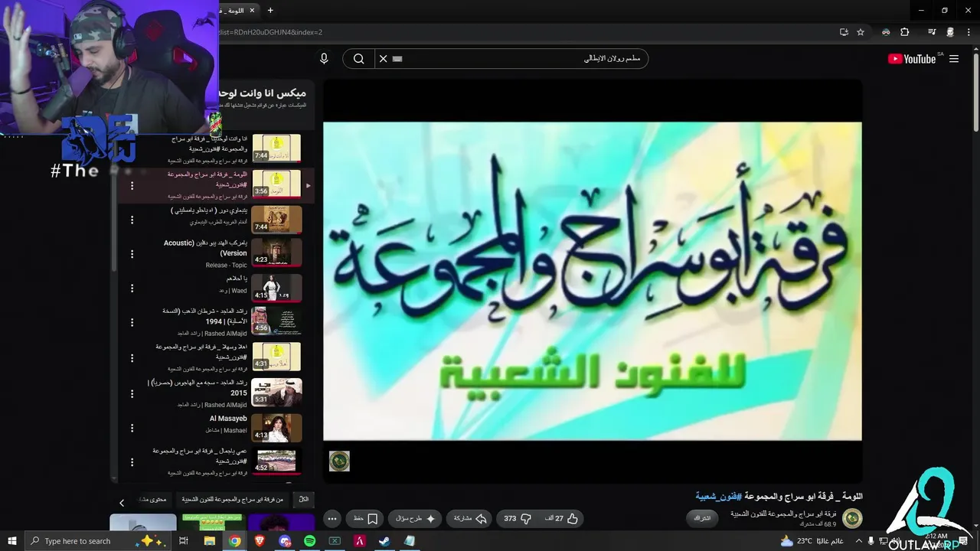Open channel name فرقة ابو سراج link
The height and width of the screenshot is (551, 980).
783,514
